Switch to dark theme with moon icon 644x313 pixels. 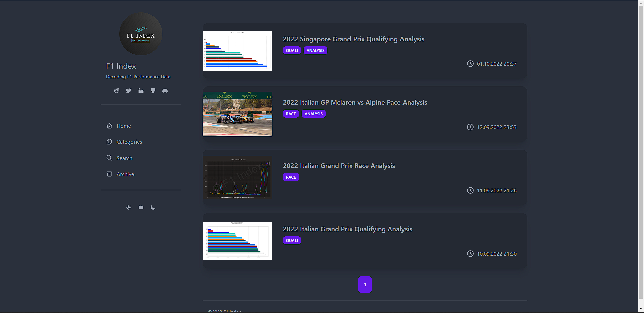[x=153, y=207]
